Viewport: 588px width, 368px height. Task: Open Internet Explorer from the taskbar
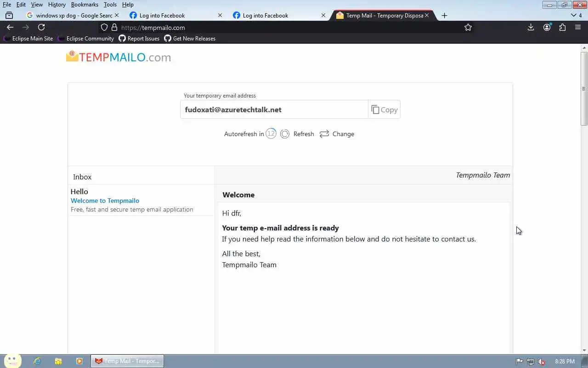[37, 361]
